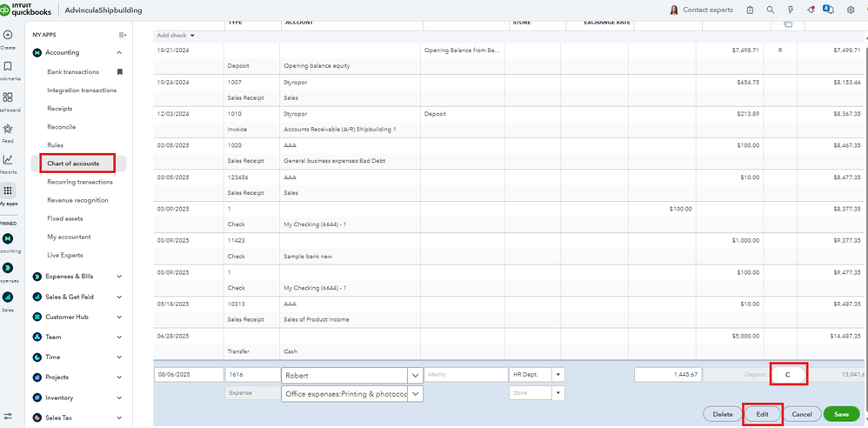Click the Contact experts link
This screenshot has width=868, height=428.
pyautogui.click(x=707, y=10)
